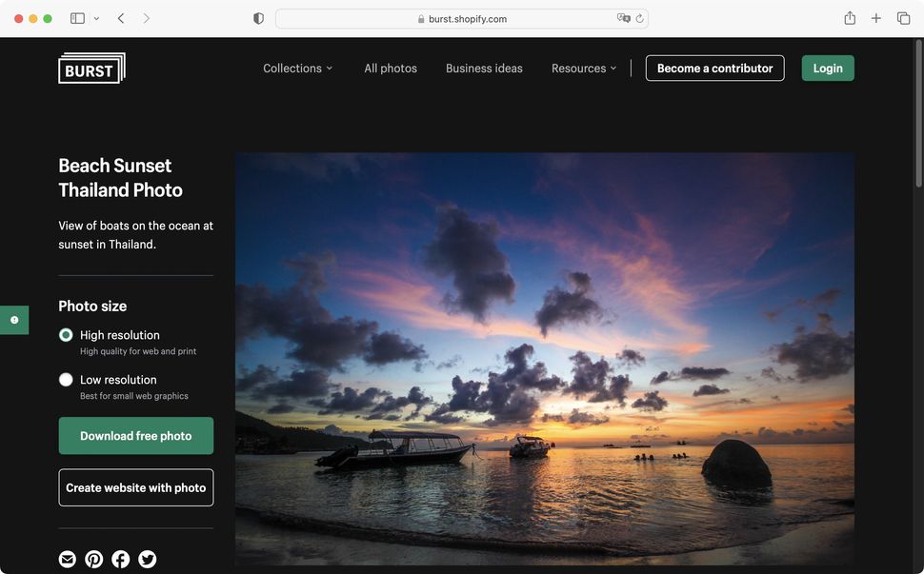
Task: Reload the page in Safari
Action: [x=640, y=18]
